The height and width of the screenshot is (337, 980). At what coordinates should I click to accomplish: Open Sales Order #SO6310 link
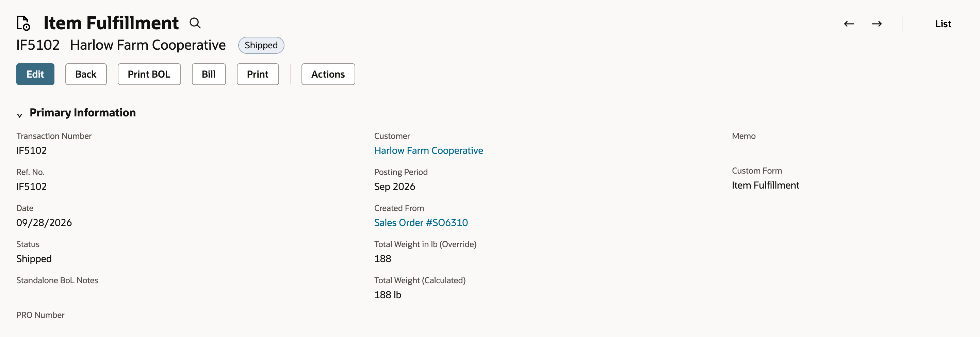pyautogui.click(x=421, y=223)
